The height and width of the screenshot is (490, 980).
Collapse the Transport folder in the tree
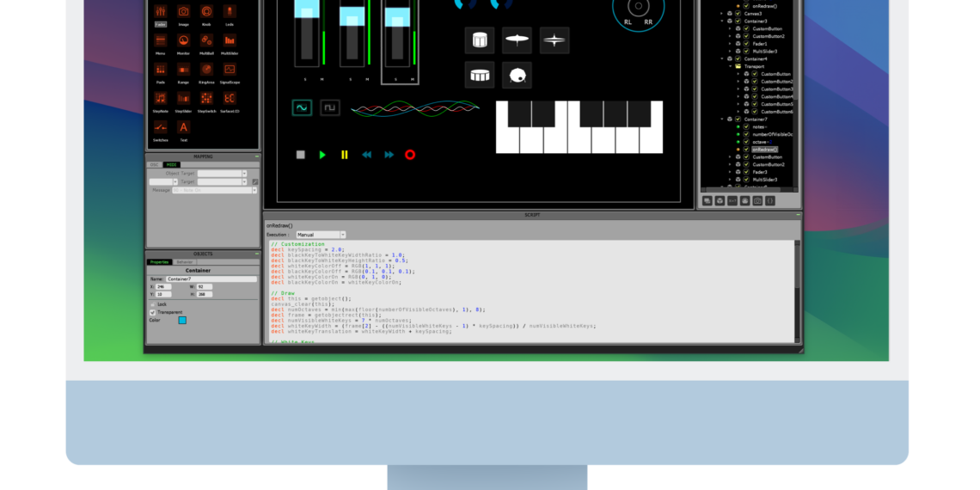pyautogui.click(x=730, y=66)
